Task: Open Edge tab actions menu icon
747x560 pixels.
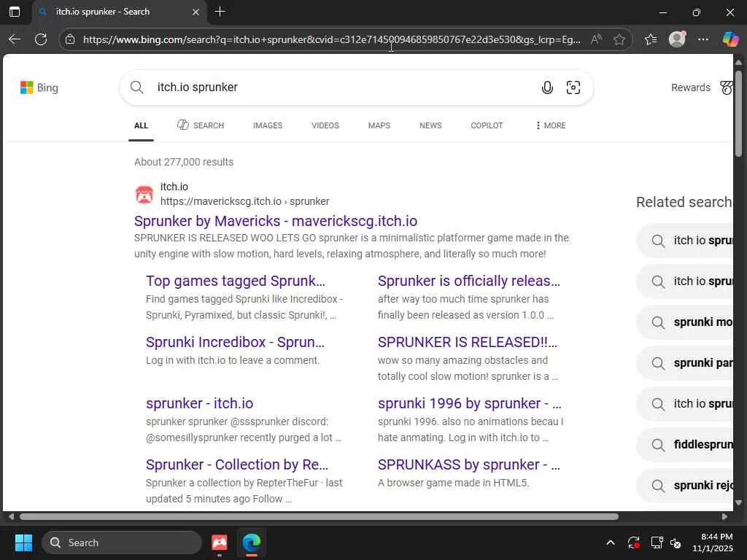Action: click(15, 12)
